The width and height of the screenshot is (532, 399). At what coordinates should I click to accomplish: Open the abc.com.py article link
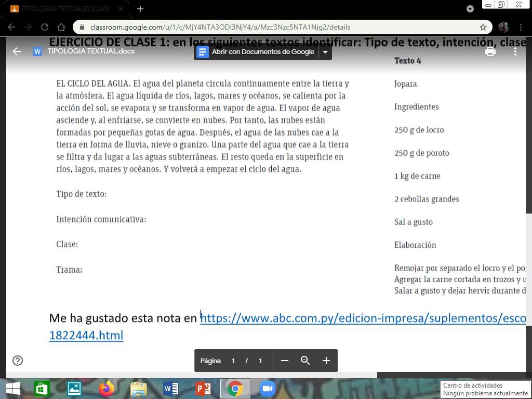click(363, 318)
